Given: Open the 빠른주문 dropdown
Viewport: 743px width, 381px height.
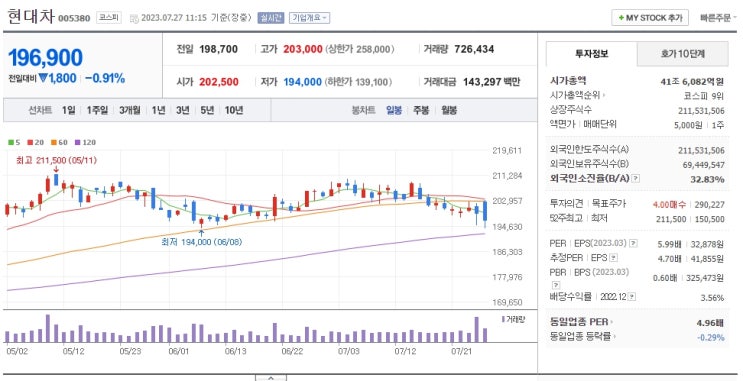Looking at the screenshot, I should click(718, 18).
